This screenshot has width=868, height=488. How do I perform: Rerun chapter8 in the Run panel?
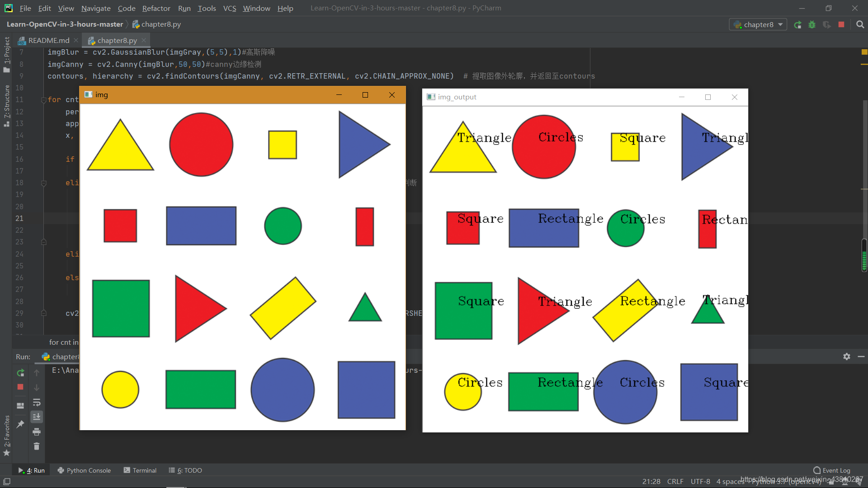coord(20,373)
